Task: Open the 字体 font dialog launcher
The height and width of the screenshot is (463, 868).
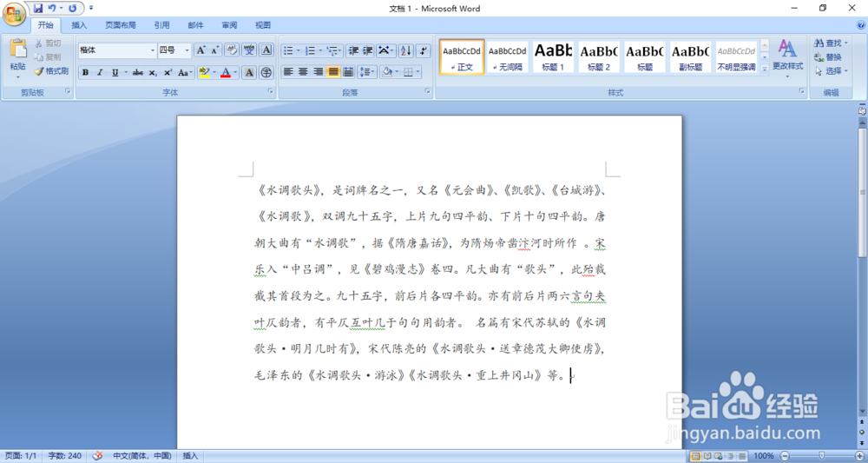Action: [271, 91]
